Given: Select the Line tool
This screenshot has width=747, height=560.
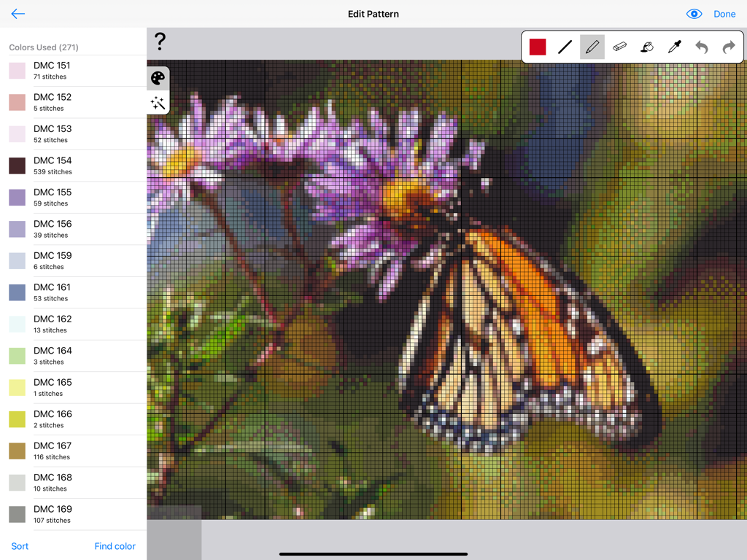Looking at the screenshot, I should pos(564,47).
